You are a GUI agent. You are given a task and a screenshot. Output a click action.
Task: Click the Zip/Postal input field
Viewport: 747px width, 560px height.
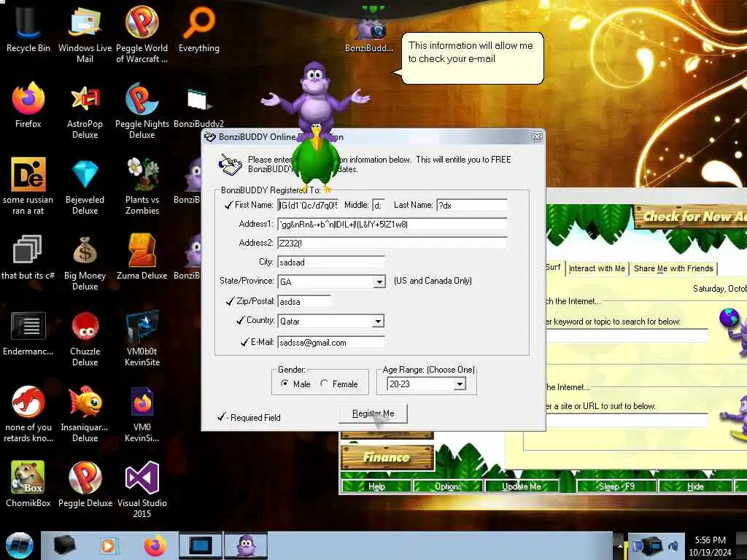[304, 301]
